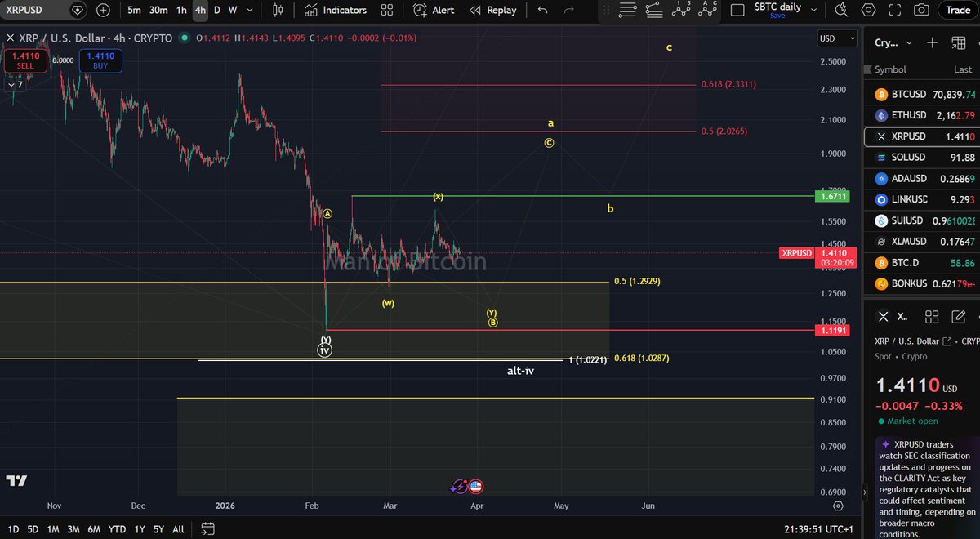
Task: Click the Trade button
Action: [x=956, y=11]
